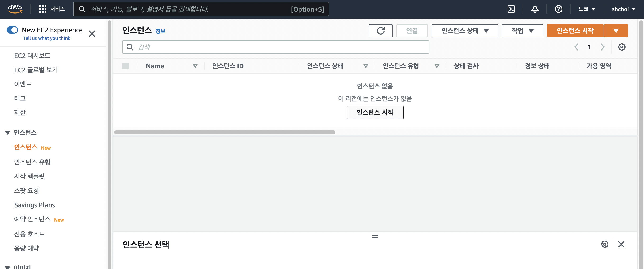Open the help question mark icon
Screen dimensions: 644x269
[558, 9]
